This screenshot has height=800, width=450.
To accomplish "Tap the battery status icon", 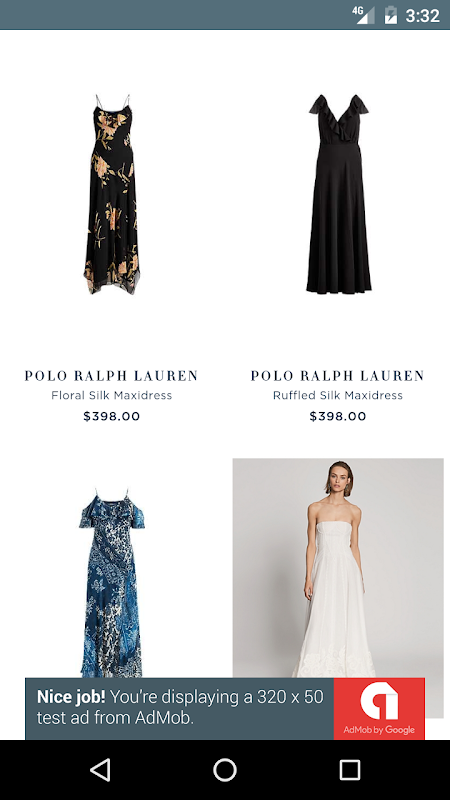I will pyautogui.click(x=390, y=15).
